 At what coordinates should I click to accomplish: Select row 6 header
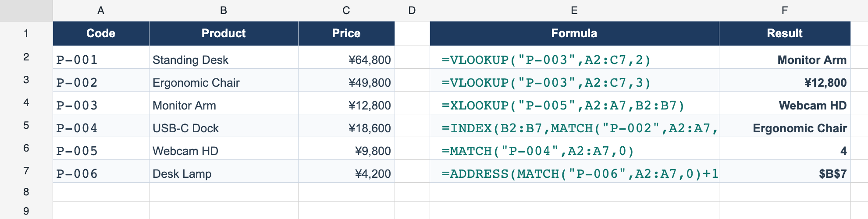point(26,148)
